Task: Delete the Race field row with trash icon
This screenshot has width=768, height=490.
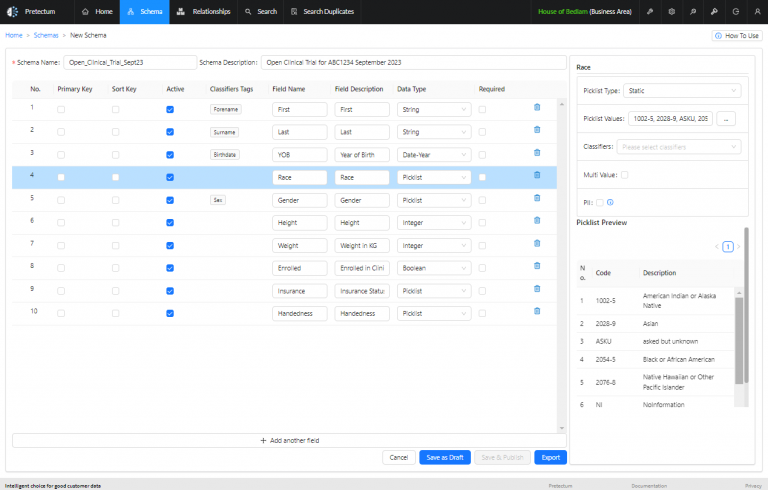Action: coord(537,175)
